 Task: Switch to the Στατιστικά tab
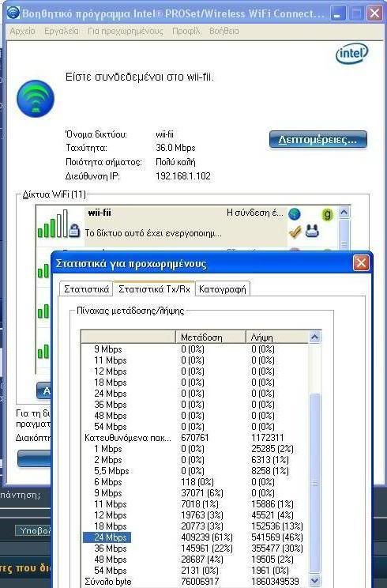click(87, 289)
